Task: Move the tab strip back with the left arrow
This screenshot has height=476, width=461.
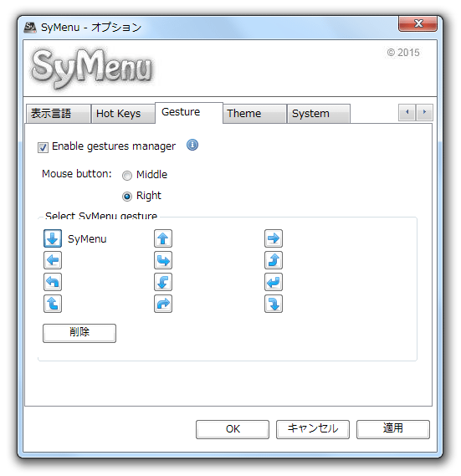Action: coord(407,112)
